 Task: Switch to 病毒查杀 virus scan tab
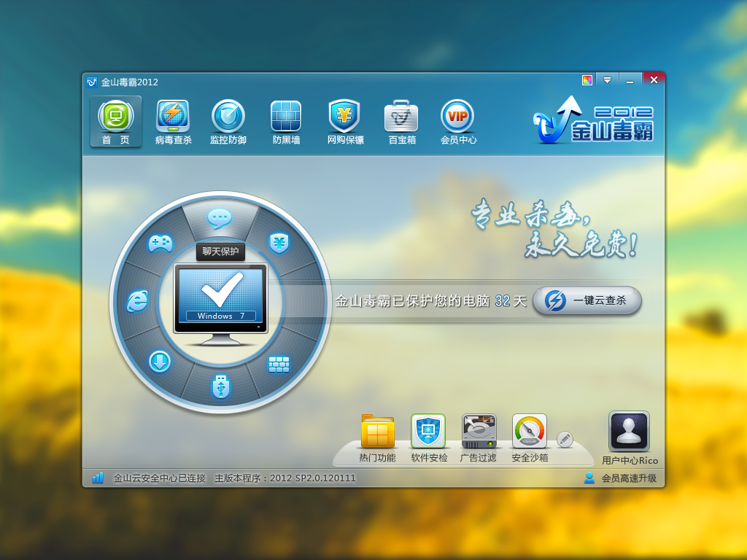pyautogui.click(x=173, y=122)
